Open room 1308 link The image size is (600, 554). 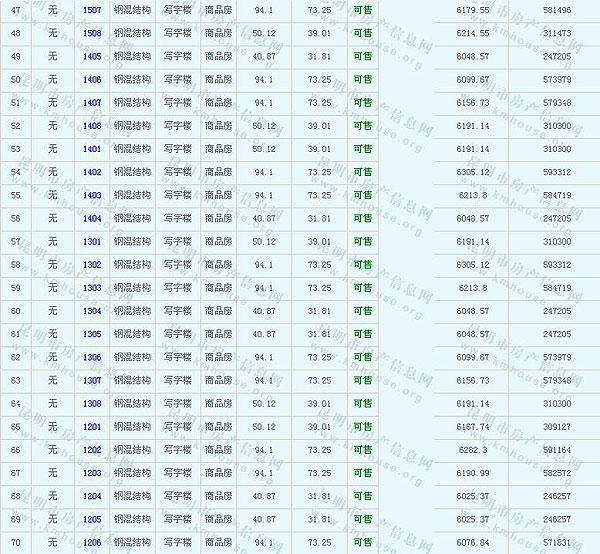point(92,403)
